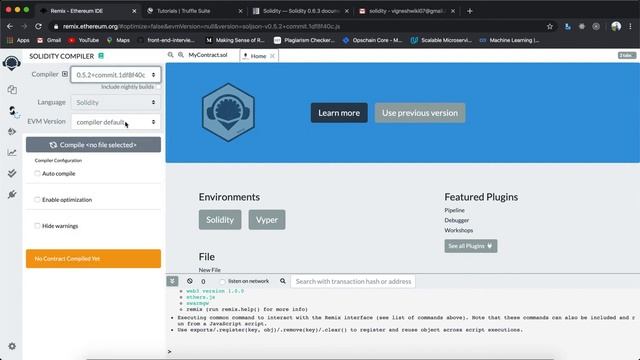
Task: Open the Settings gear in sidebar
Action: pos(12,346)
